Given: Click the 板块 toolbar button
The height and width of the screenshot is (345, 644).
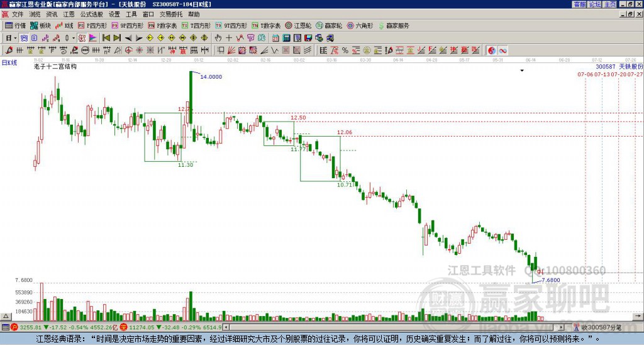Looking at the screenshot, I should [x=40, y=25].
